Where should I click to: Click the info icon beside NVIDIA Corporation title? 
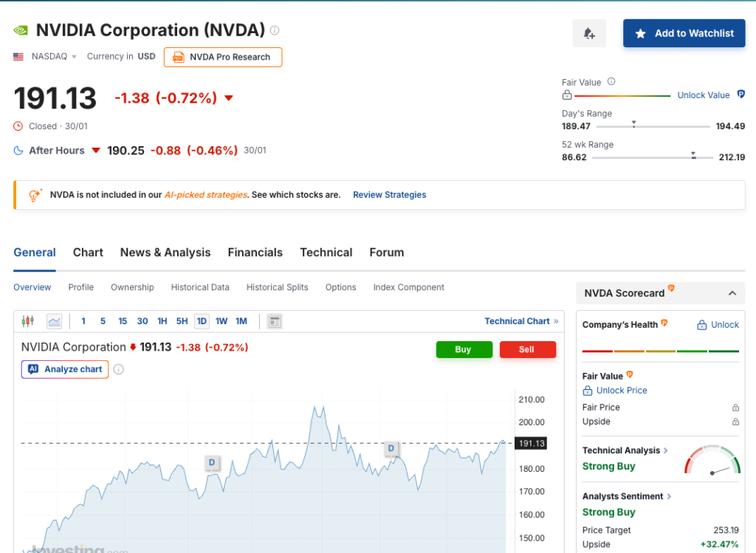(275, 30)
